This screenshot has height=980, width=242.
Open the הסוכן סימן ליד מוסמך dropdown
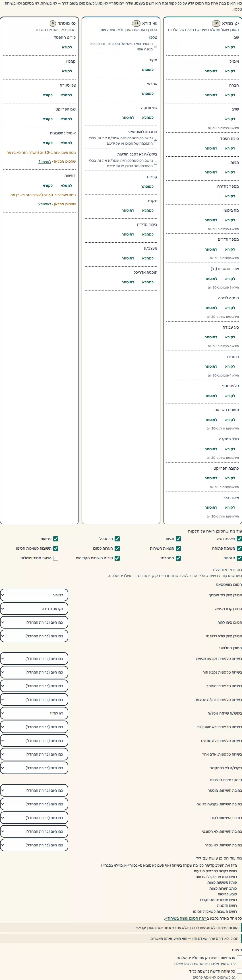[x=34, y=595]
